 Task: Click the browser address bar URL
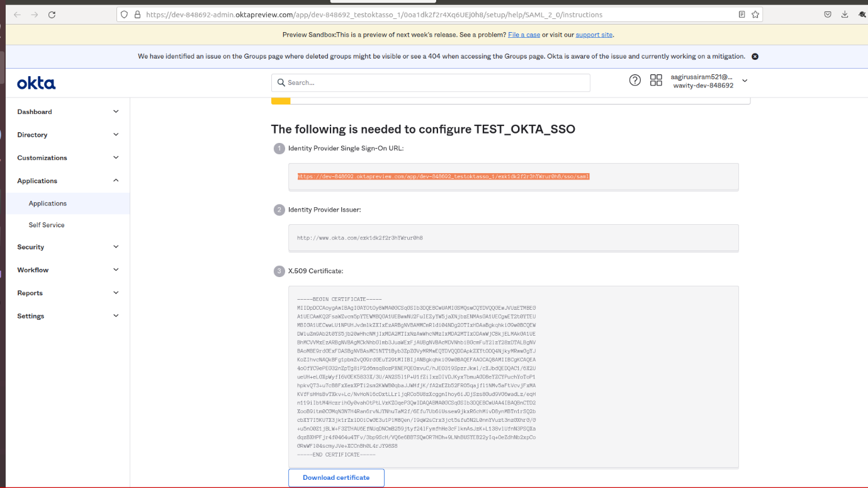(x=374, y=14)
